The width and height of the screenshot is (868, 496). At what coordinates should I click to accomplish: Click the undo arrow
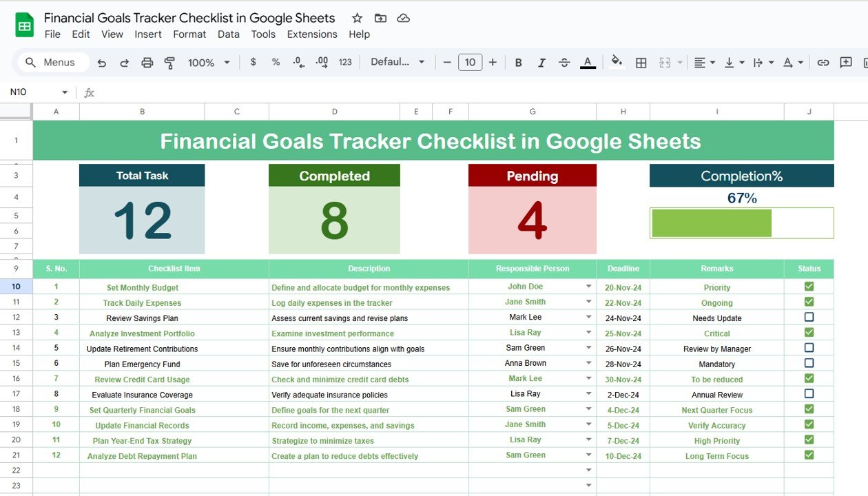tap(102, 63)
